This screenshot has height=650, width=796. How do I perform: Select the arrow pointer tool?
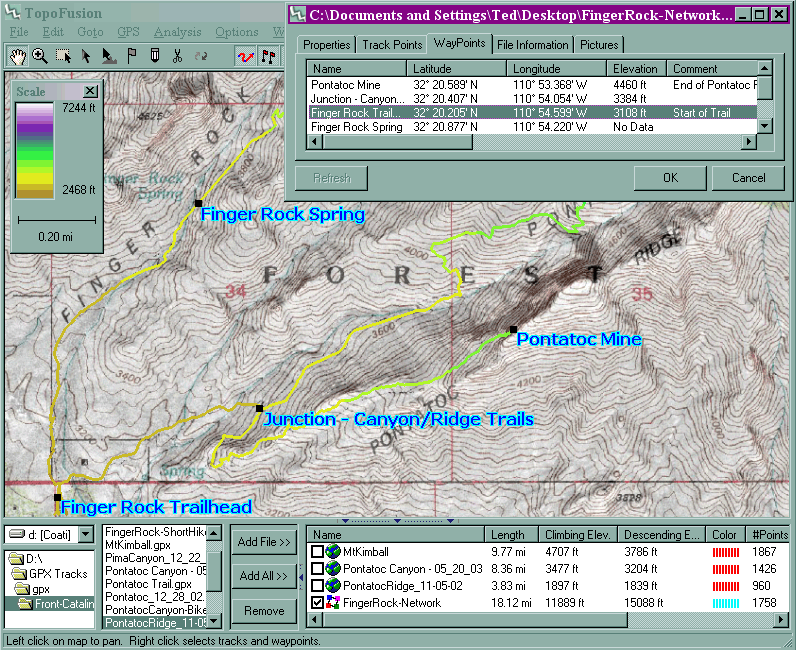pos(86,56)
